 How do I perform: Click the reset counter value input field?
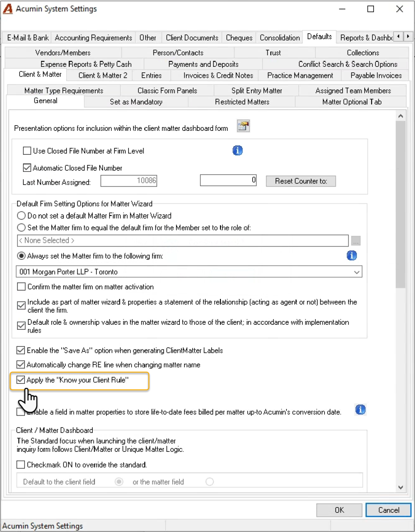(228, 180)
